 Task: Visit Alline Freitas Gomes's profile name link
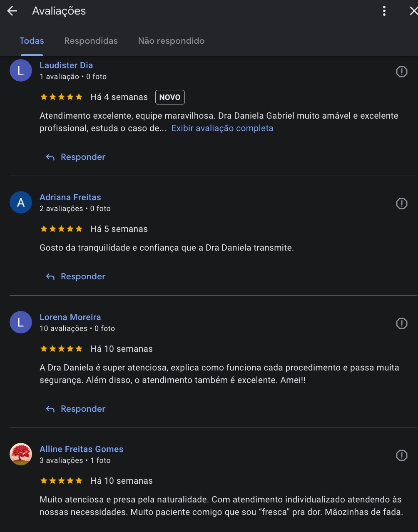[x=81, y=449]
